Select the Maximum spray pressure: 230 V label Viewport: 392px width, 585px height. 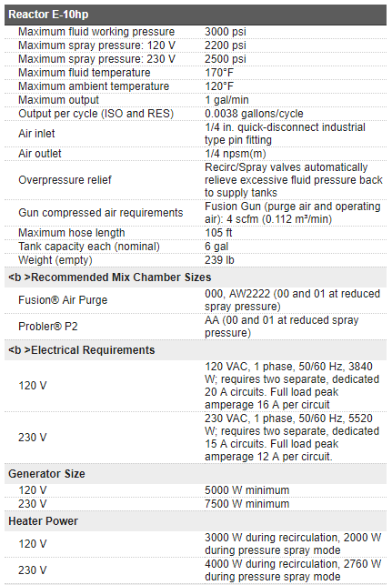tap(96, 59)
